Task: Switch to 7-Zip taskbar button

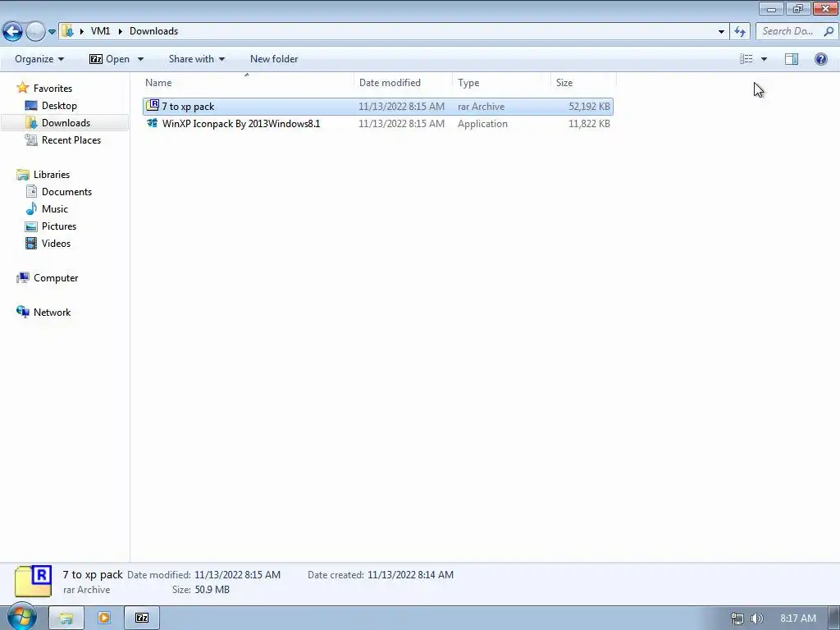Action: (142, 618)
